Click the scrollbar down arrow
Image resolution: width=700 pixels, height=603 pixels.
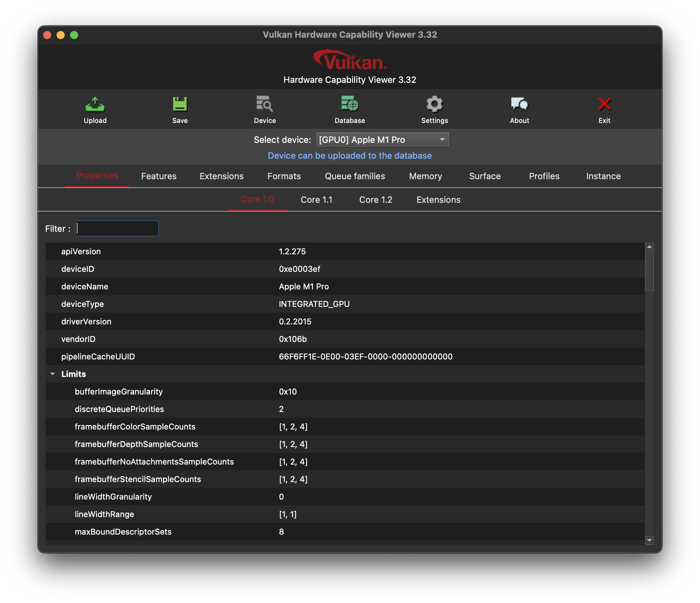click(x=649, y=540)
